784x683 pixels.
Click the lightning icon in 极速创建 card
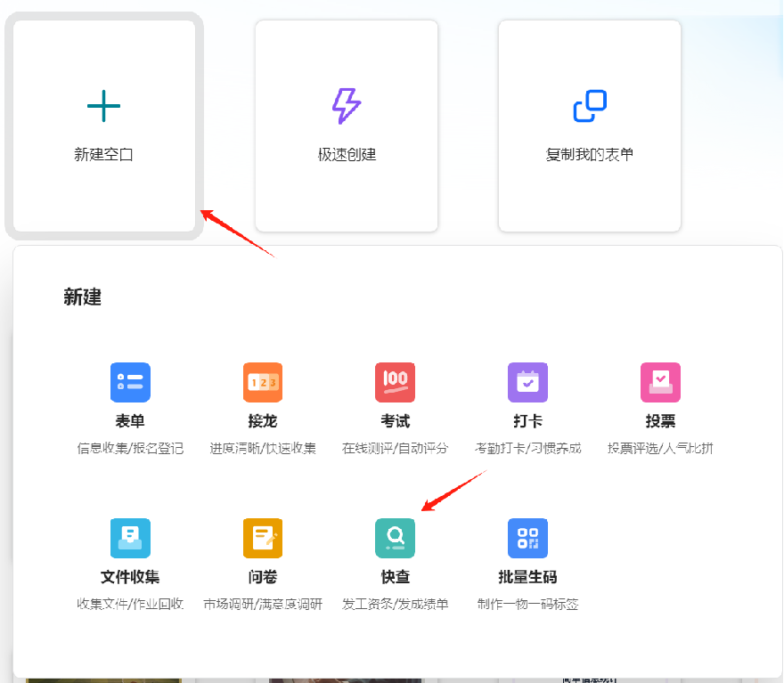point(347,104)
